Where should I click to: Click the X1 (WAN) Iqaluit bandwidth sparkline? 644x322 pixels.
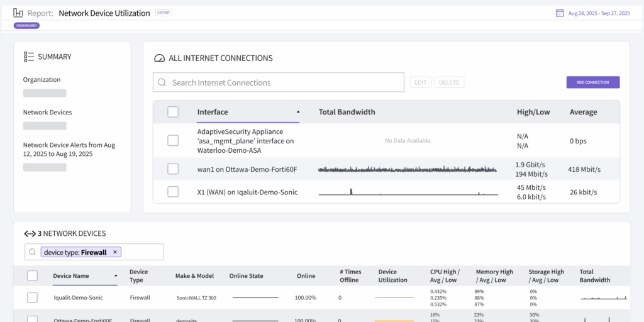[408, 192]
